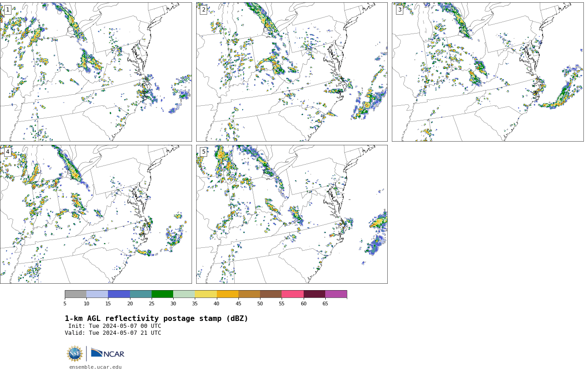Click the ensemble.ucar.edu text
This screenshot has height=372, width=588.
click(x=96, y=367)
